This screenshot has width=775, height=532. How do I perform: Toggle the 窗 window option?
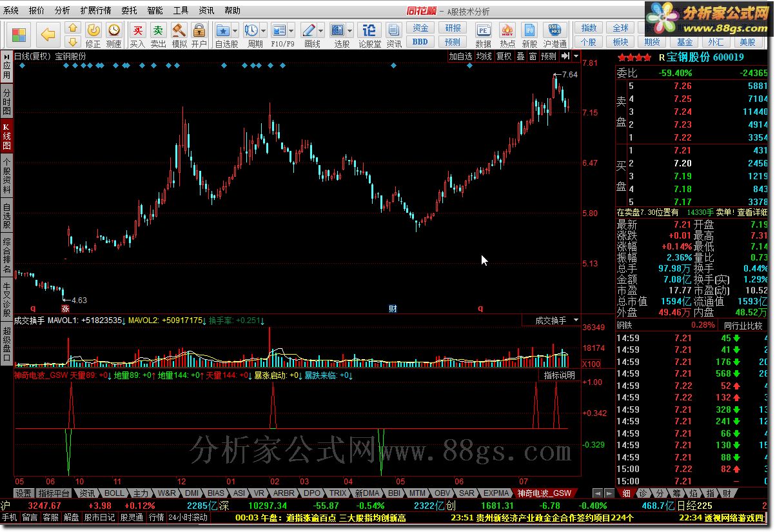pyautogui.click(x=533, y=56)
